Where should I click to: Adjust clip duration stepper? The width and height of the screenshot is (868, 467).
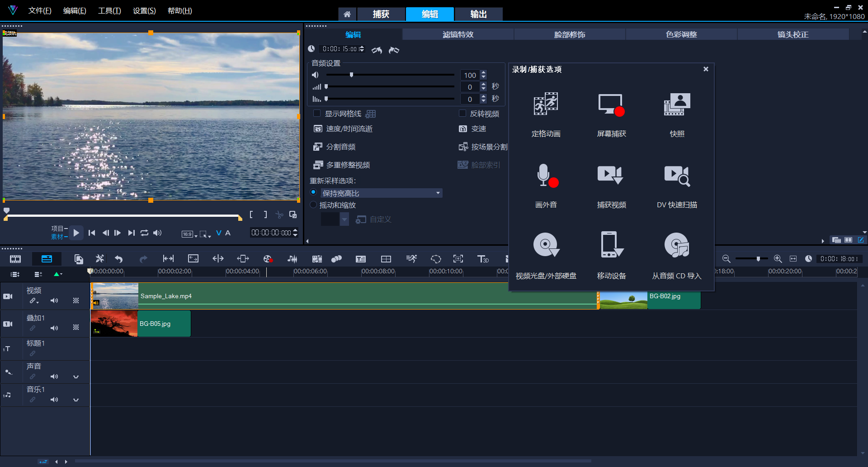[x=361, y=49]
